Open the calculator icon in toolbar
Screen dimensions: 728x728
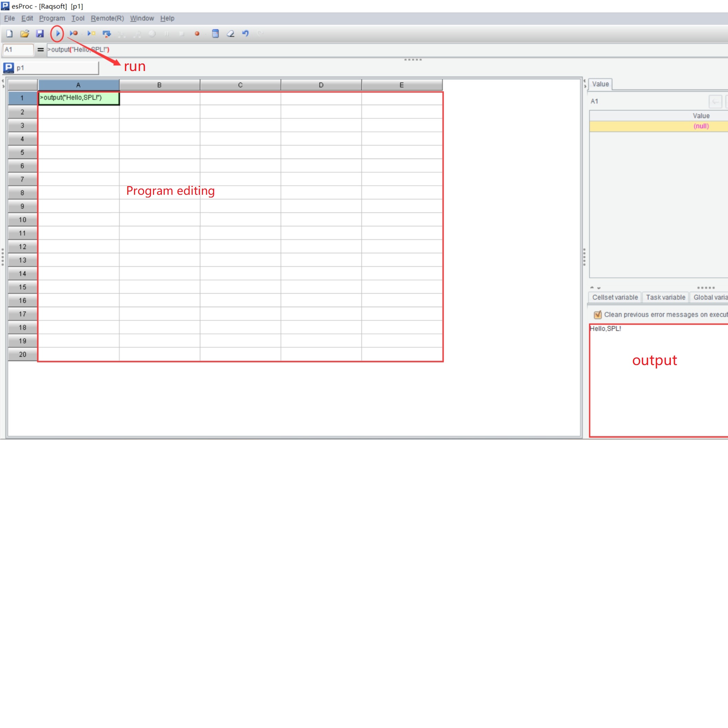pos(215,33)
